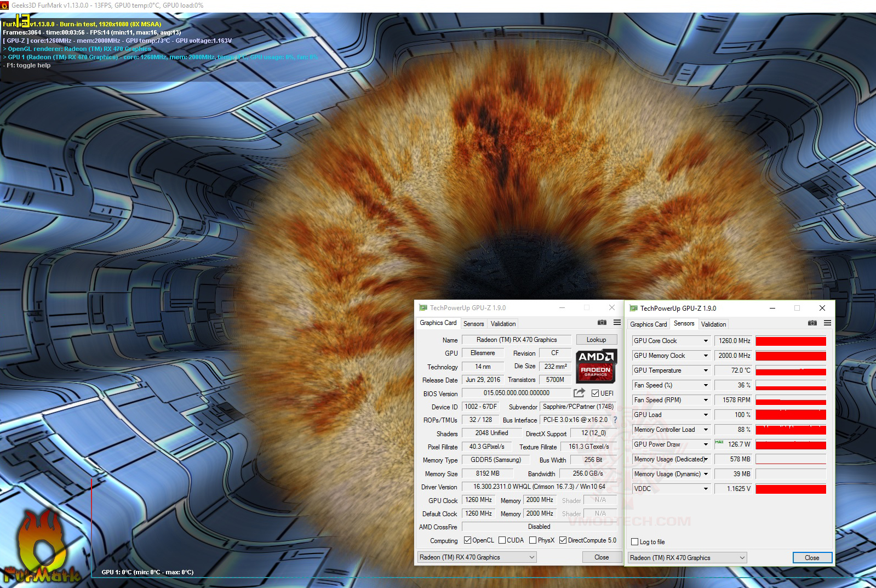This screenshot has height=588, width=876.
Task: Click the AMD CrossFire Disabled field
Action: pos(540,527)
